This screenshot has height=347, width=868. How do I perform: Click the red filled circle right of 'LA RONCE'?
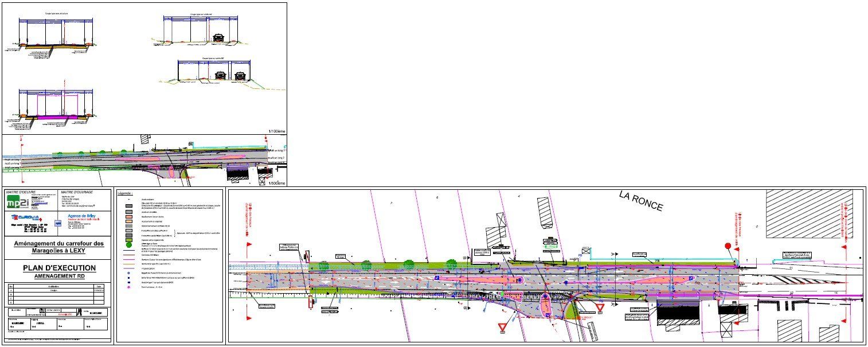click(728, 246)
